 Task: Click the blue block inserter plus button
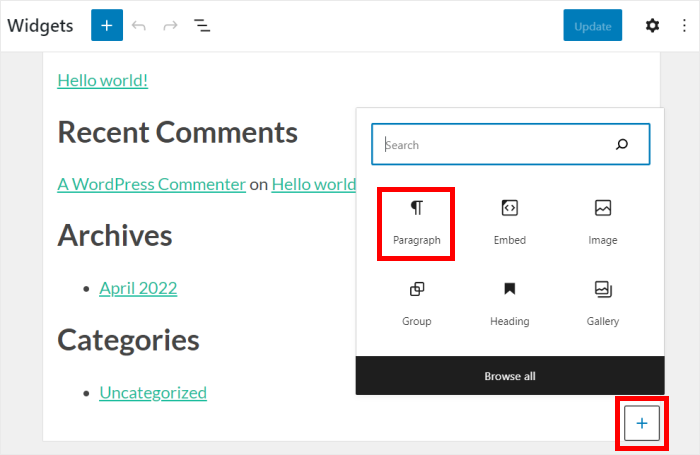click(x=107, y=26)
